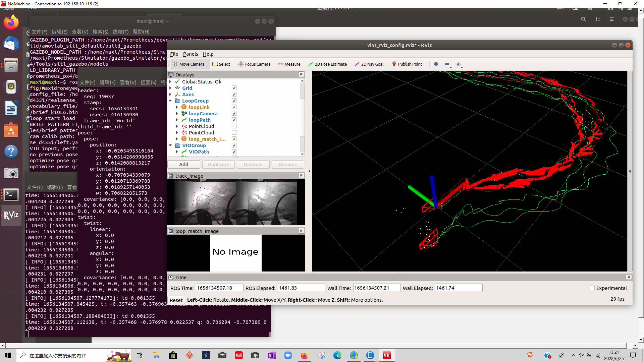This screenshot has width=644, height=362.
Task: Open the Panels menu
Action: pos(190,54)
